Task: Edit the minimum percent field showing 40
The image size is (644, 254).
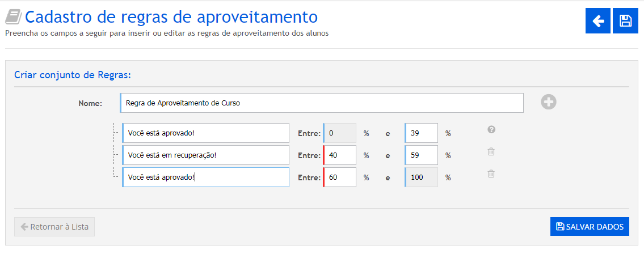Action: [x=340, y=155]
